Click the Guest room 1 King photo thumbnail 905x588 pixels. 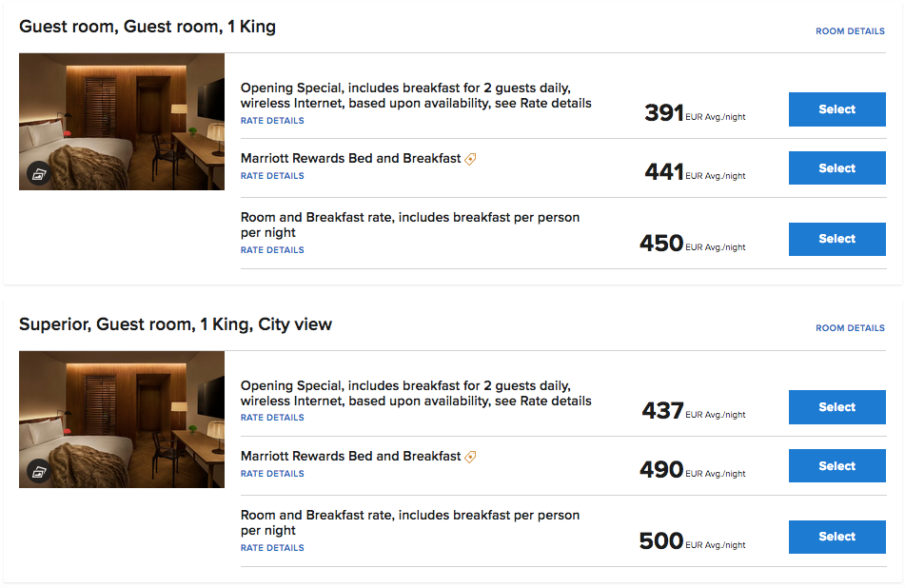[x=122, y=122]
